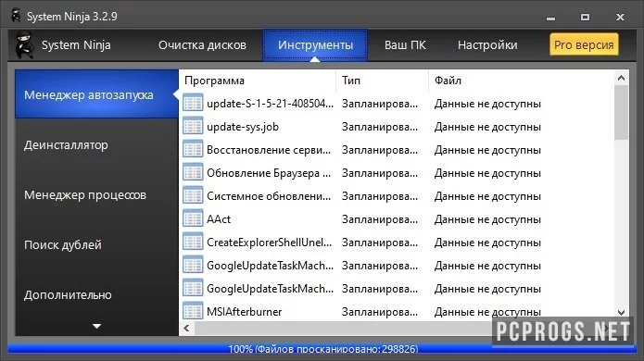This screenshot has width=644, height=361.
Task: Click Данные не доступны for update-sys.job
Action: click(487, 127)
